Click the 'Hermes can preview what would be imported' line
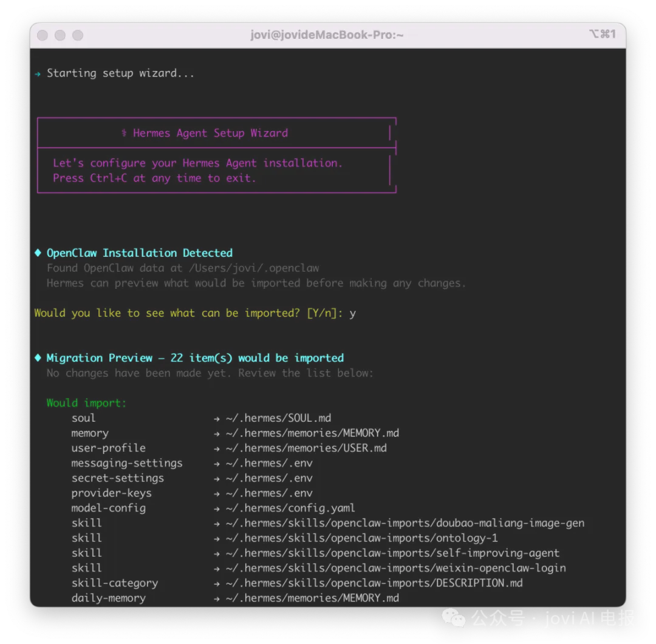The width and height of the screenshot is (656, 644). (256, 283)
